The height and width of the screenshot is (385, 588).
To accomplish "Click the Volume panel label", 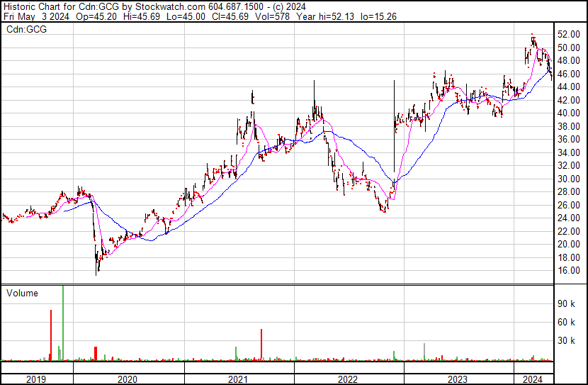I will 21,293.
